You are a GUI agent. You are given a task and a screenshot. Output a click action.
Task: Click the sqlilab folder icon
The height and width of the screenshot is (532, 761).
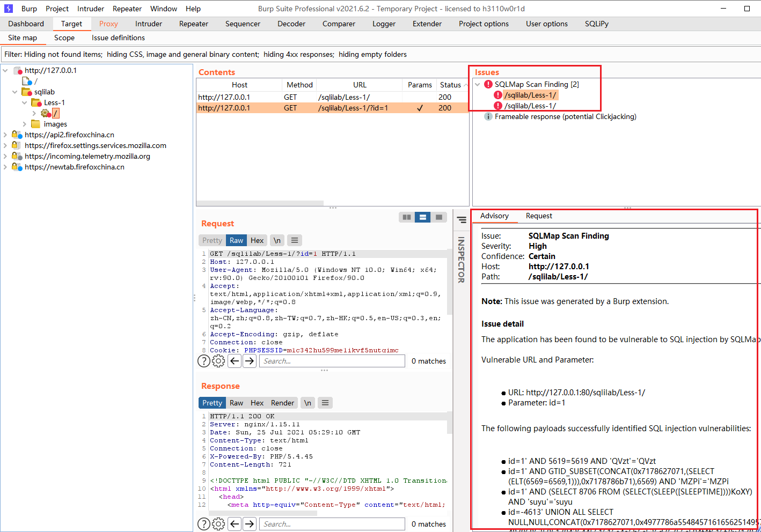point(26,92)
